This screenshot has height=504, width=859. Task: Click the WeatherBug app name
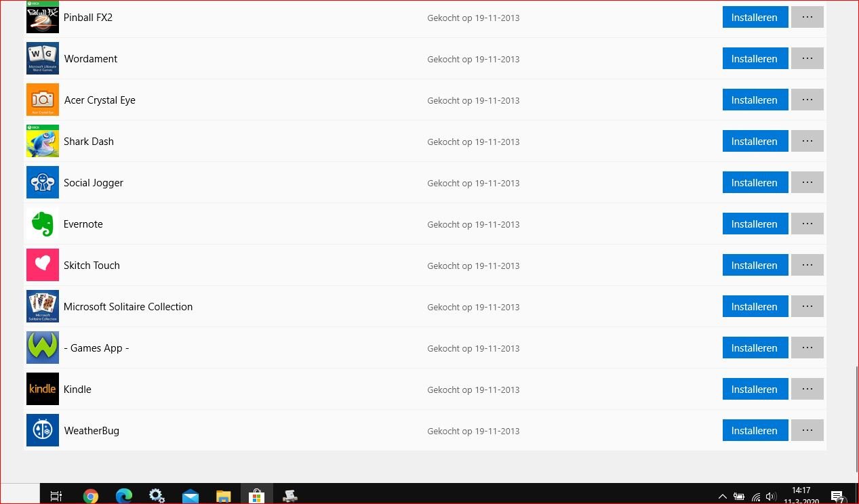coord(92,431)
